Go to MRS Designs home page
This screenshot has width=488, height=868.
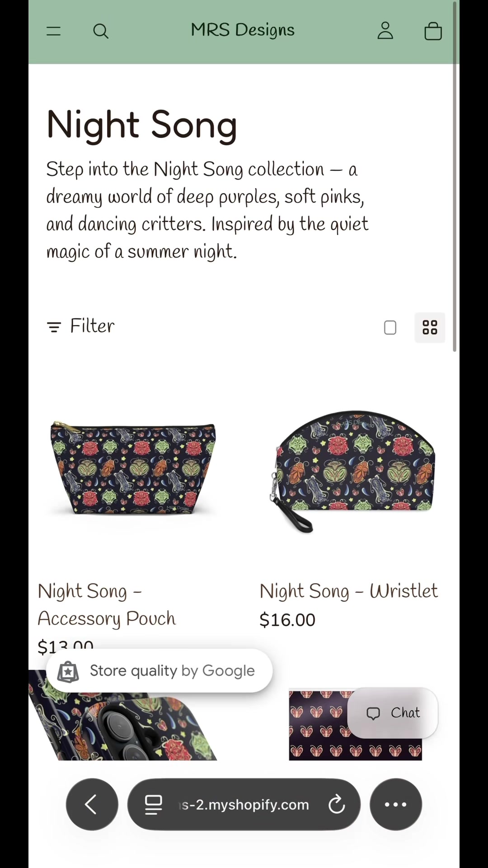pos(243,30)
